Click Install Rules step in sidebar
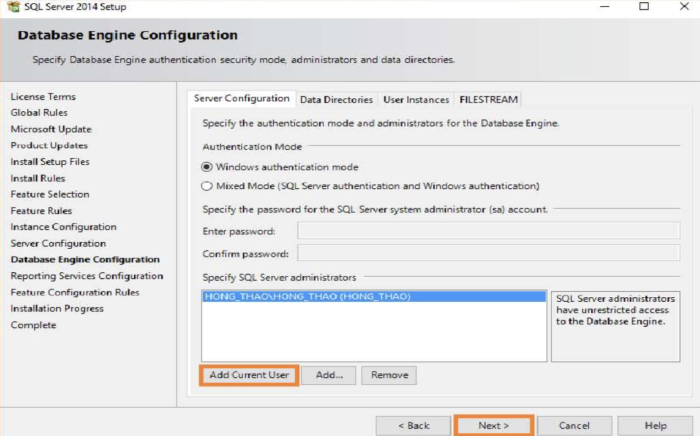 click(38, 178)
